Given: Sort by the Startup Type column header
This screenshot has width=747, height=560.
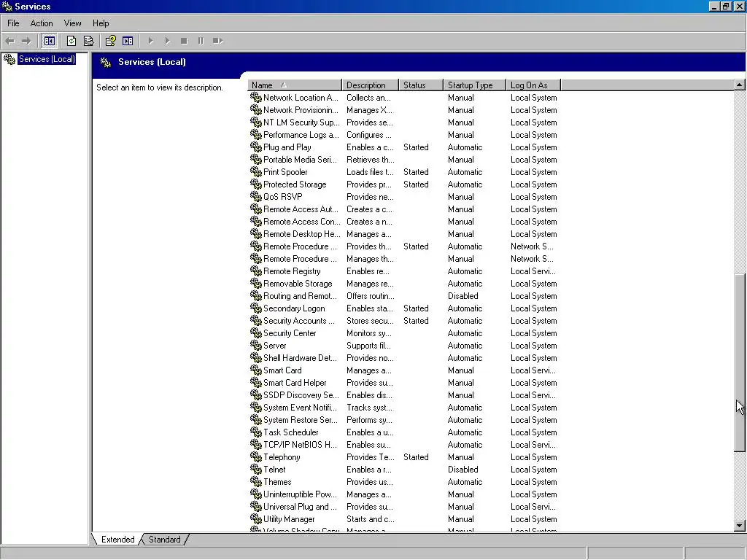Looking at the screenshot, I should (474, 85).
